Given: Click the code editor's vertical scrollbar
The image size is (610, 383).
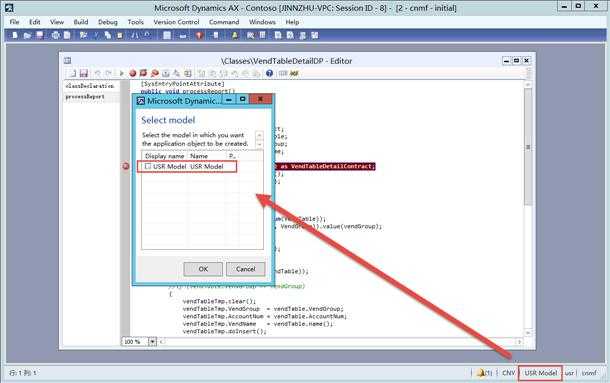Looking at the screenshot, I should [x=528, y=147].
